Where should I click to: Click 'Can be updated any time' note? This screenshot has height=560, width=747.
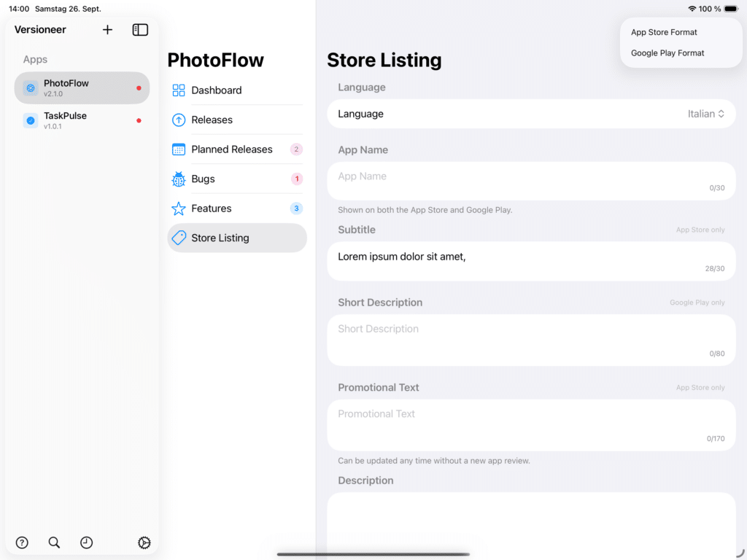(433, 461)
